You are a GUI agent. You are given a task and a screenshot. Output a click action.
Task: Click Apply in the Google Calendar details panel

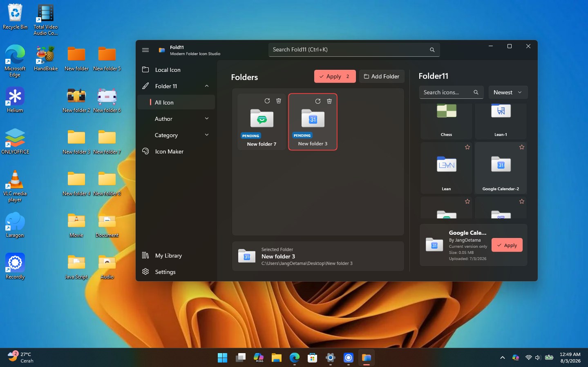tap(507, 245)
